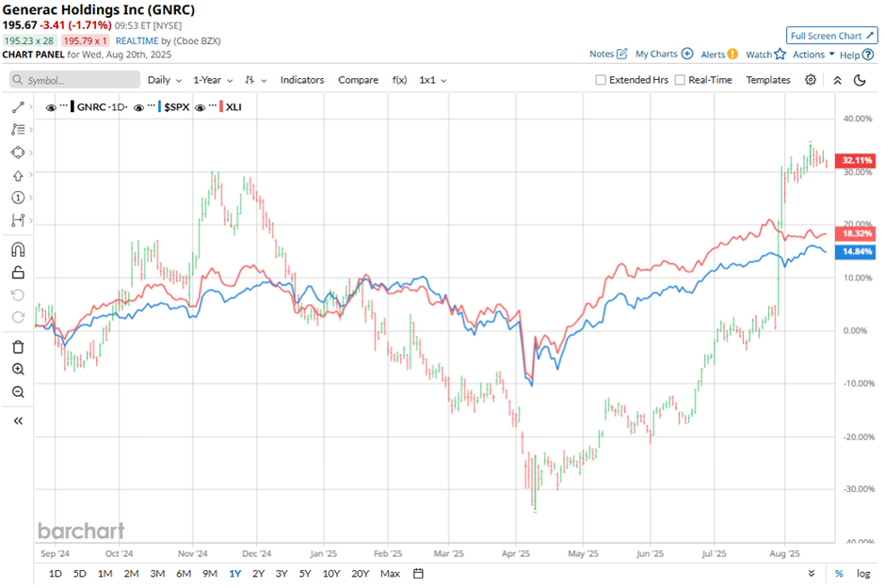Select the 6M time range
The width and height of the screenshot is (885, 588).
click(x=184, y=573)
